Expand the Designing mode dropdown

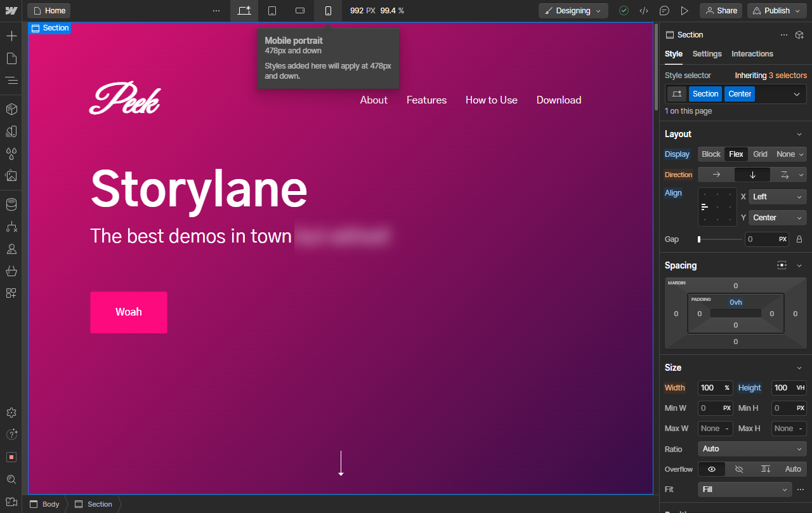[573, 11]
